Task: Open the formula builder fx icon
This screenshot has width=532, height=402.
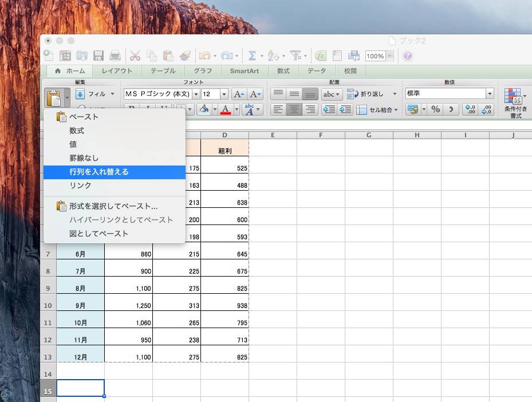Action: (x=321, y=56)
